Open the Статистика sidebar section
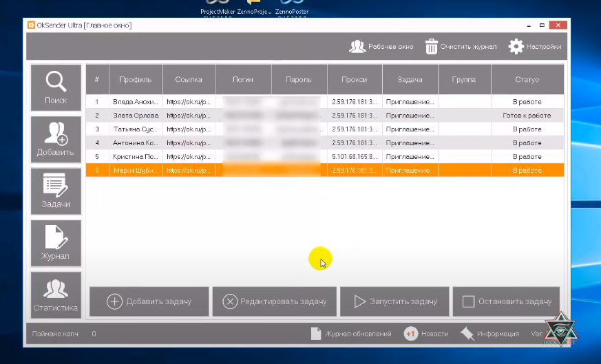This screenshot has height=364, width=601. click(56, 295)
